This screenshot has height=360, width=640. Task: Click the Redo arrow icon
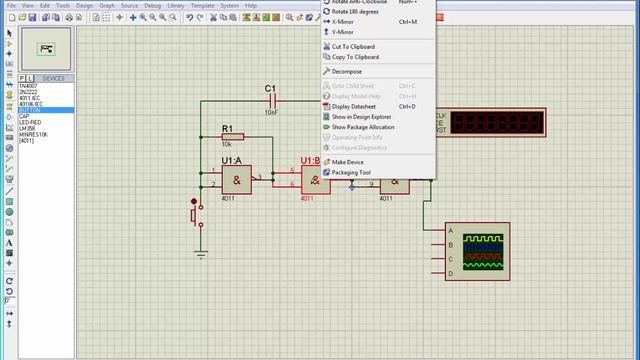(200, 18)
